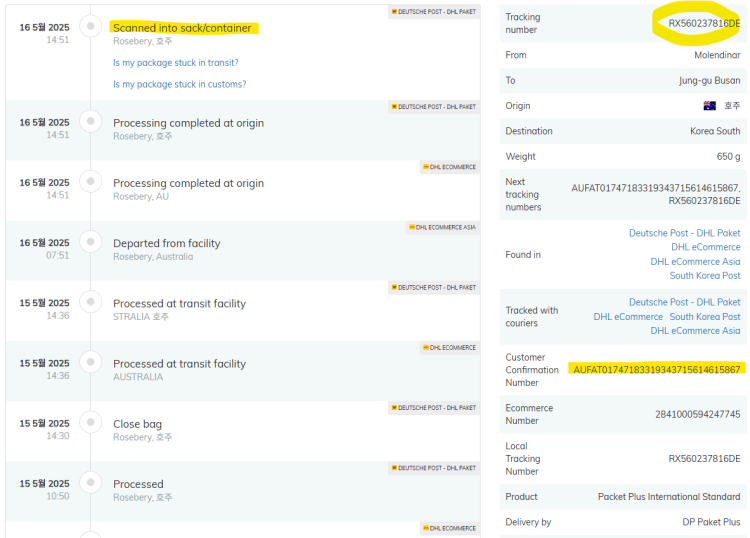Select Ecommerce Number 2841000594247745
750x538 pixels.
point(697,414)
